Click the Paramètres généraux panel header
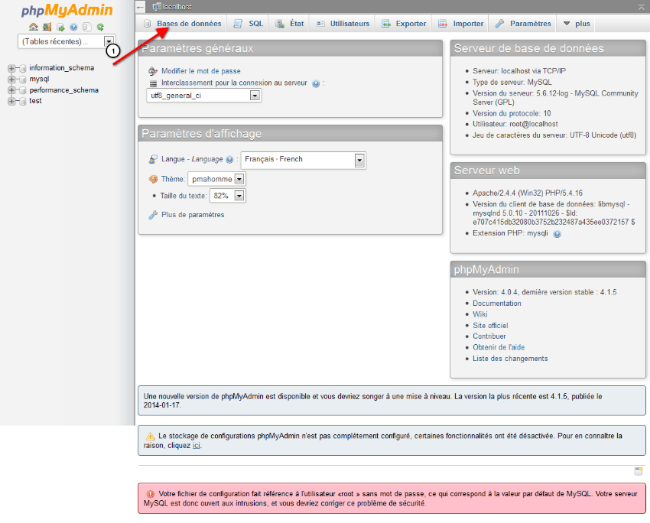Image resolution: width=650 pixels, height=523 pixels. [x=290, y=48]
